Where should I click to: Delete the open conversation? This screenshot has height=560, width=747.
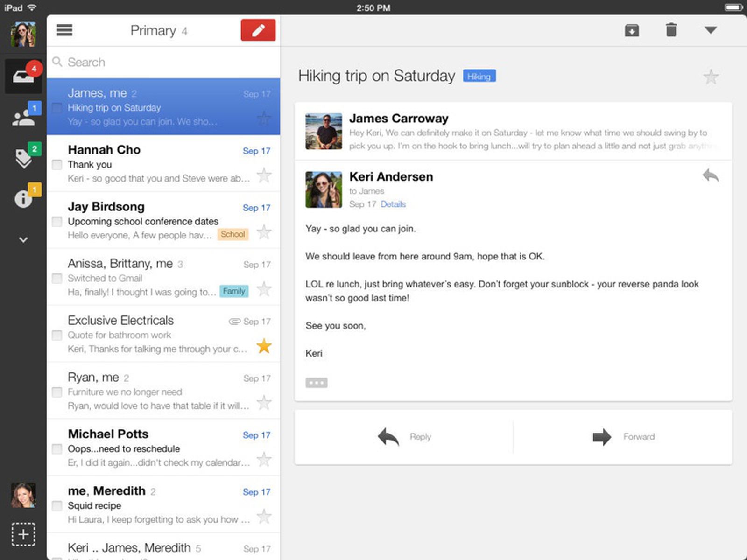point(671,30)
